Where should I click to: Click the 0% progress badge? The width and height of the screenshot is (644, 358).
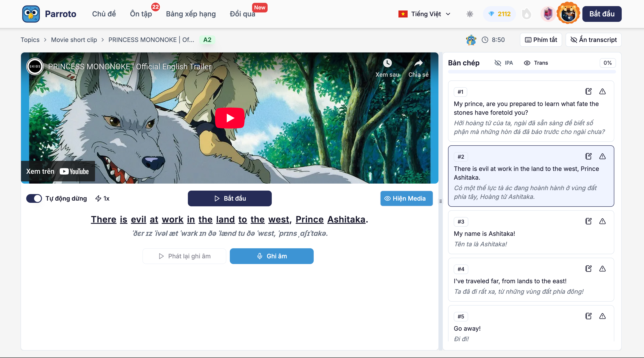click(x=608, y=63)
